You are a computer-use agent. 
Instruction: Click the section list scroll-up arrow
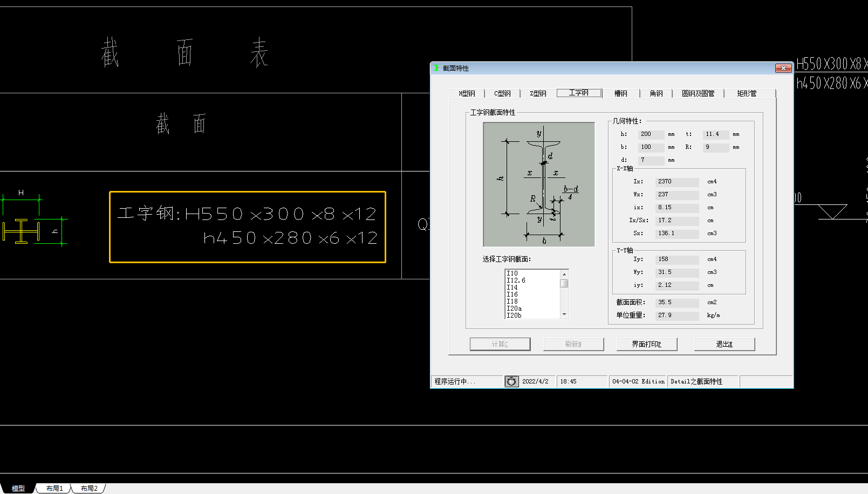(x=564, y=274)
